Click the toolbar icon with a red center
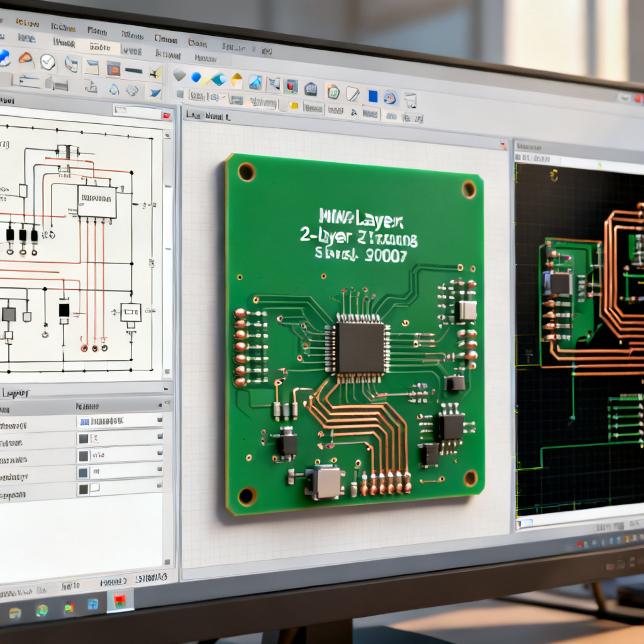644x644 pixels. (291, 86)
